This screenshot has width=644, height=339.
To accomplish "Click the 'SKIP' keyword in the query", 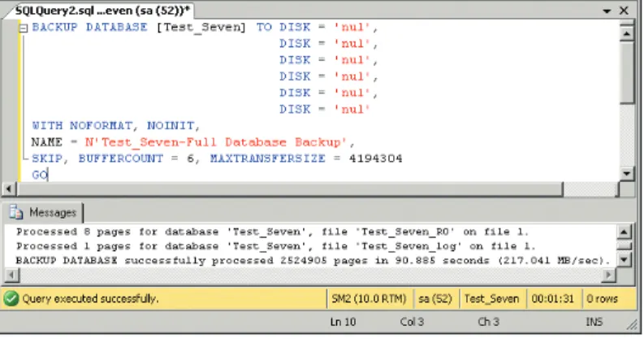I will (x=47, y=159).
